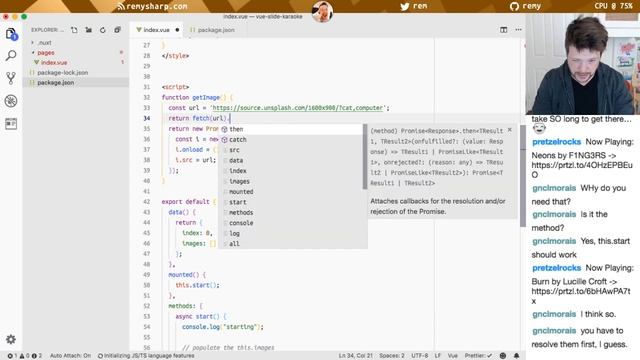Screen dimensions: 640x360
Task: Change indentation via Spaces: 2
Action: point(391,356)
